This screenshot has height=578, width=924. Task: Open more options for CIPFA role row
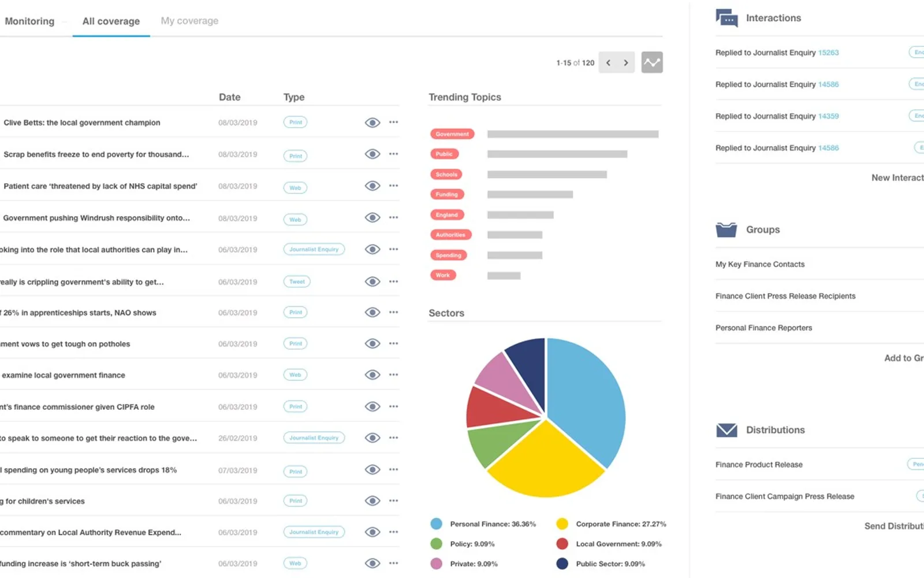pyautogui.click(x=394, y=406)
